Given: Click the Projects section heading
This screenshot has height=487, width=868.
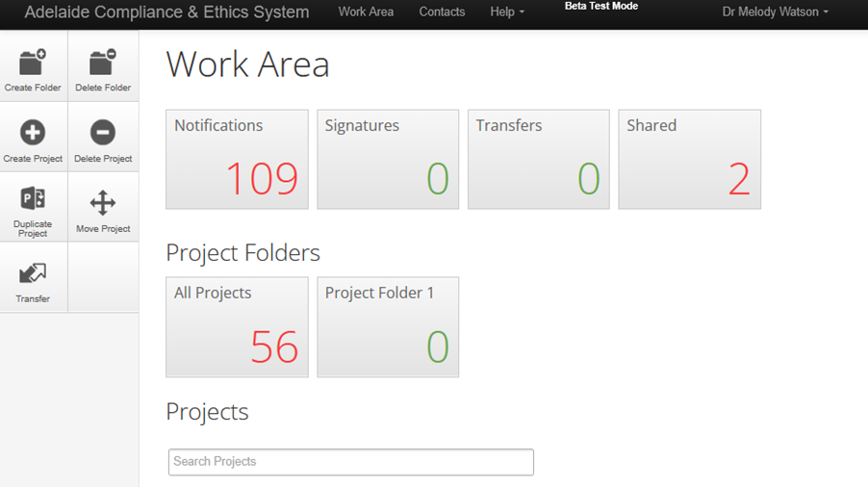Looking at the screenshot, I should coord(208,412).
